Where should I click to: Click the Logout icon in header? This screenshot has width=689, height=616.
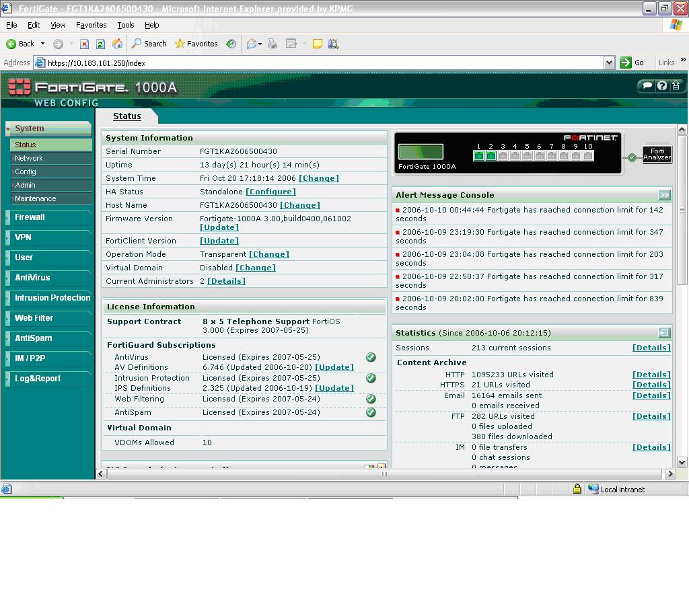pos(676,86)
